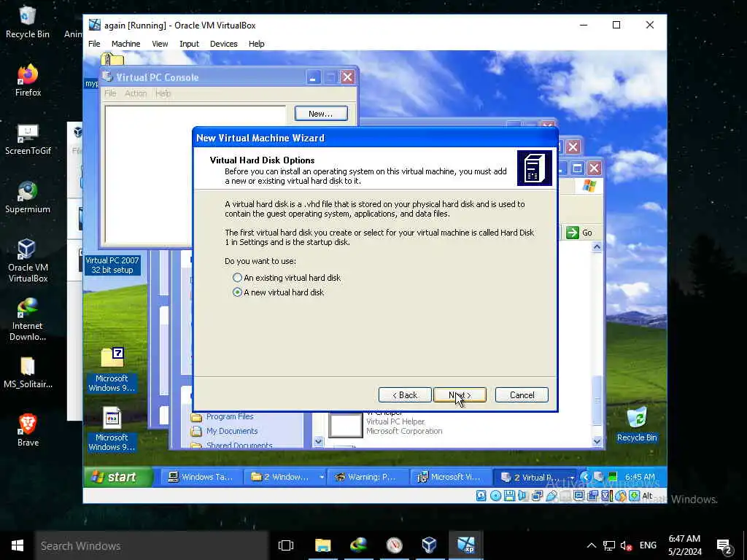The width and height of the screenshot is (747, 560).
Task: Show hidden host tray icons chevron
Action: (x=591, y=545)
